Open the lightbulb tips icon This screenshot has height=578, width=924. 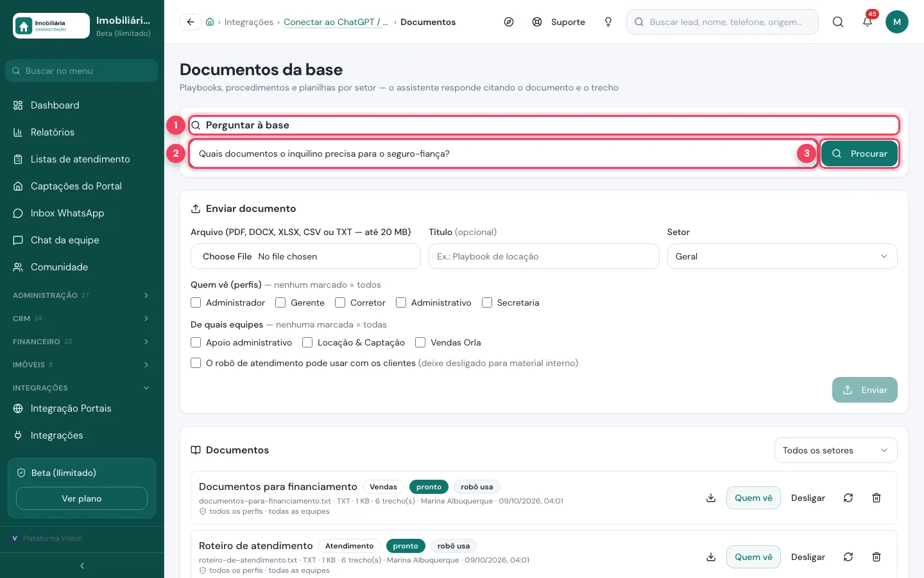pyautogui.click(x=608, y=22)
